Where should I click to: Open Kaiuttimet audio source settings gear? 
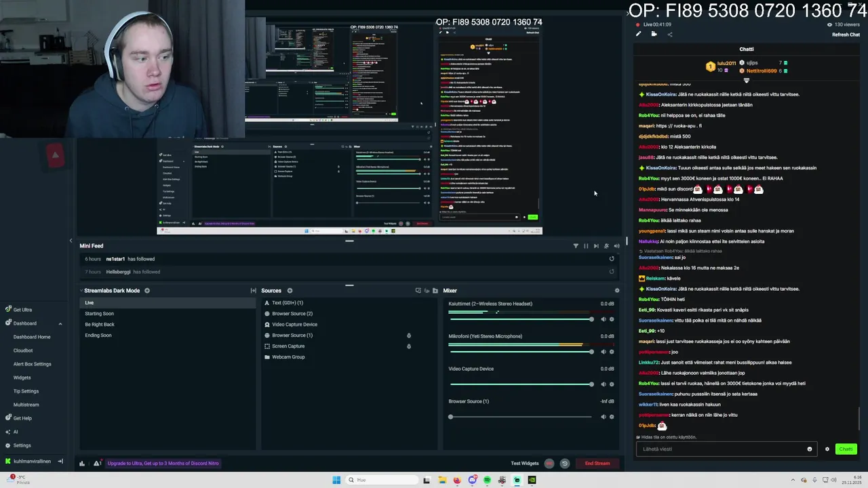coord(612,319)
